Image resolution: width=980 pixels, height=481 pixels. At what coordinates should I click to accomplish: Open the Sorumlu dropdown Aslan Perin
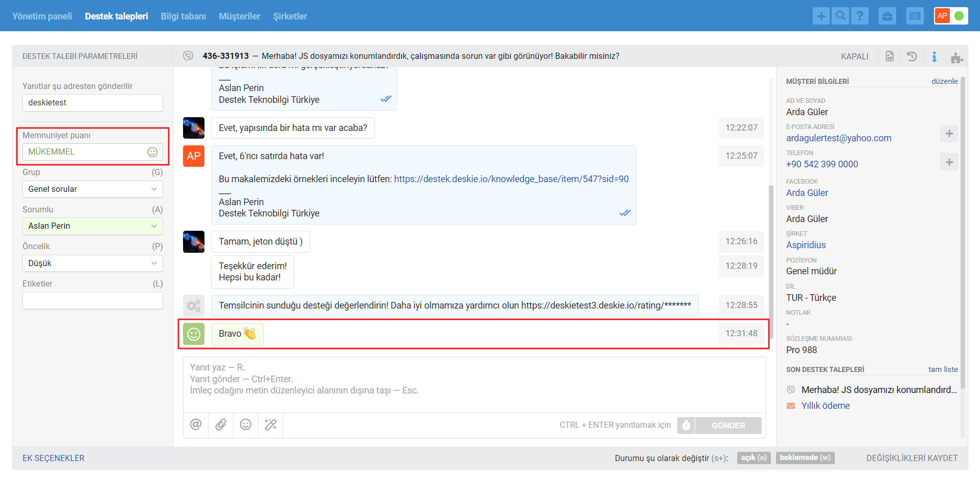tap(93, 226)
